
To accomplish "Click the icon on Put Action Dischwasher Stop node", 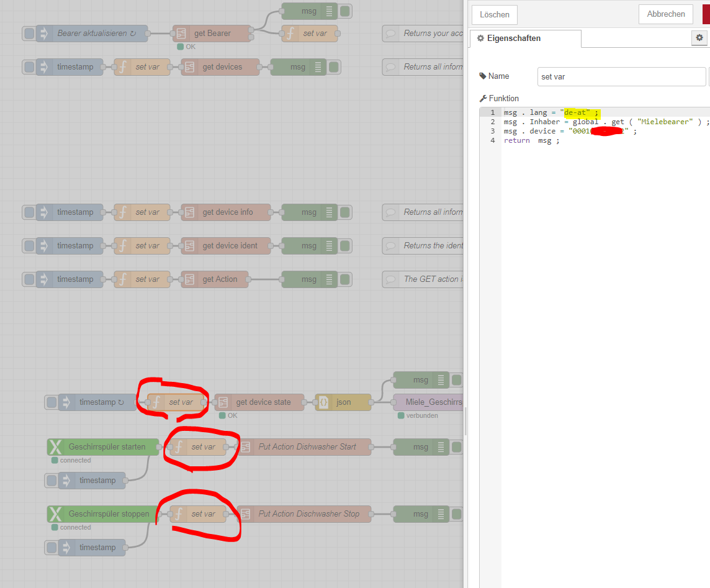I will 245,514.
